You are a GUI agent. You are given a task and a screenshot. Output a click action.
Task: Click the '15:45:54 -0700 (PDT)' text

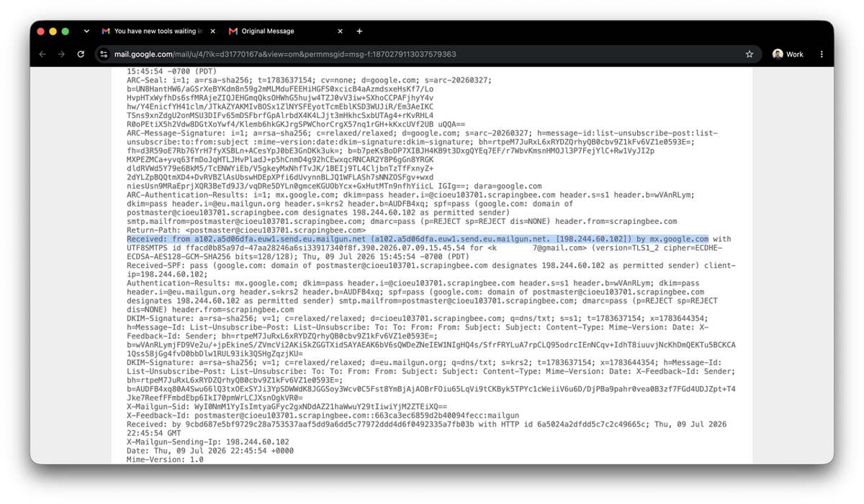tap(171, 72)
